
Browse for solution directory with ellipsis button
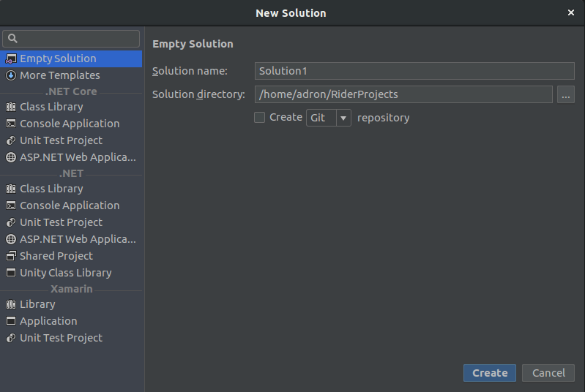coord(565,94)
